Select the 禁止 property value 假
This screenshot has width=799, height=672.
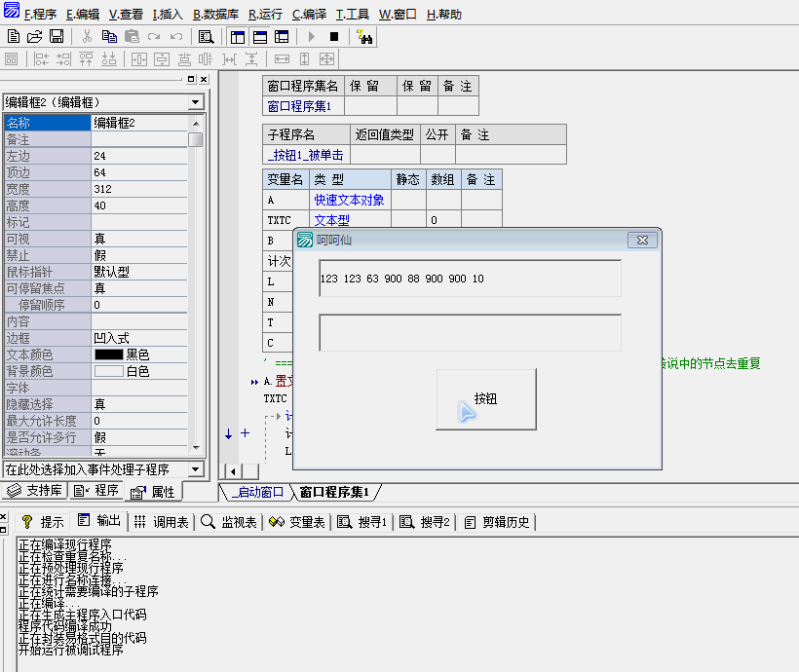pyautogui.click(x=139, y=255)
